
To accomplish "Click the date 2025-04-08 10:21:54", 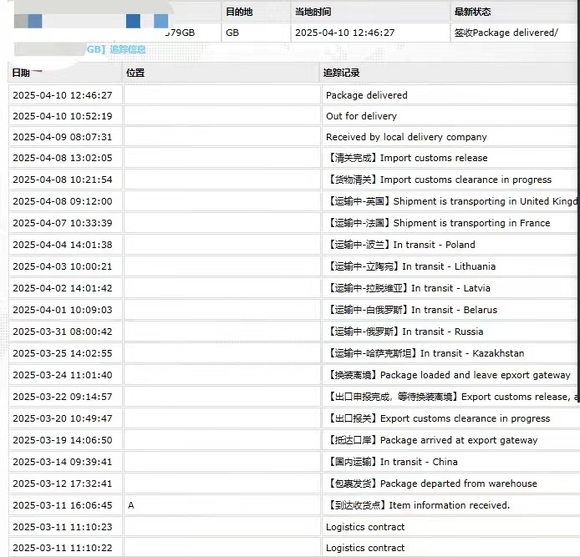I will [62, 179].
